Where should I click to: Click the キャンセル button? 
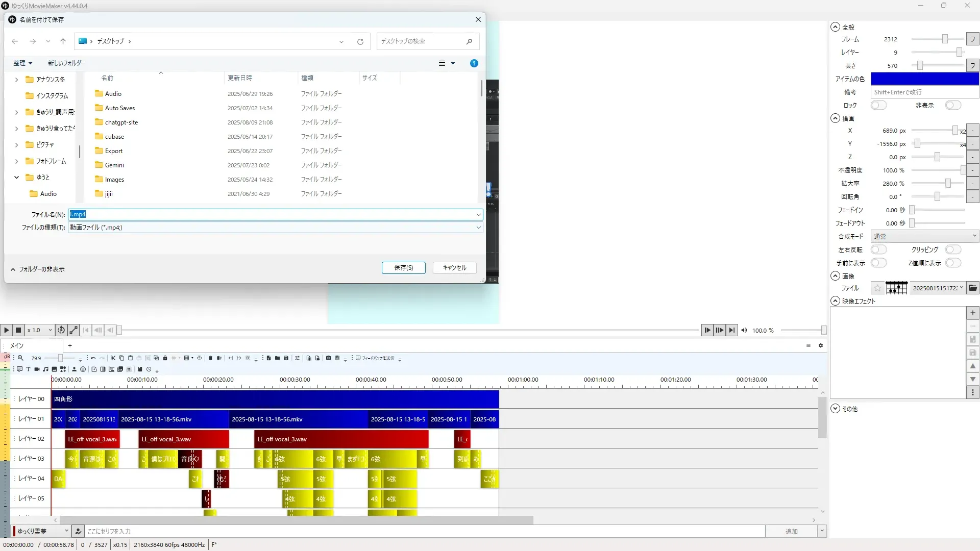click(454, 268)
